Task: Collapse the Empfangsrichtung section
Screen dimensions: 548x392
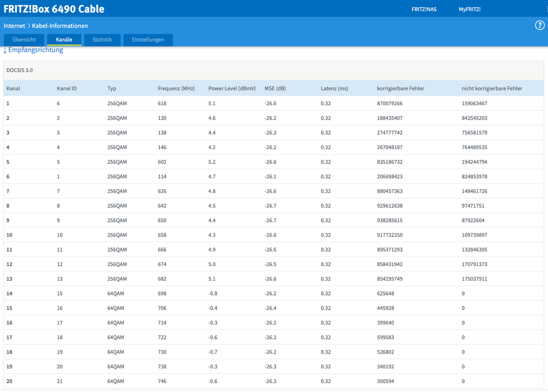Action: click(33, 50)
